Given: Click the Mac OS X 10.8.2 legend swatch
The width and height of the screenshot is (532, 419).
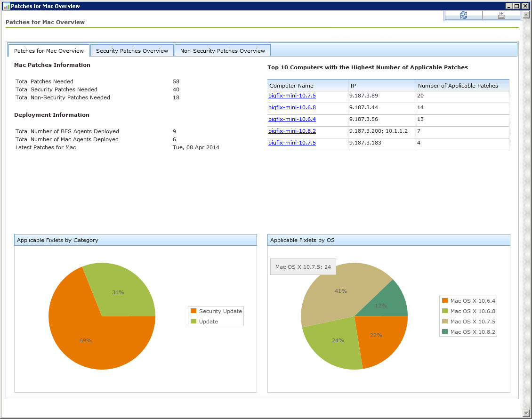Looking at the screenshot, I should point(445,332).
